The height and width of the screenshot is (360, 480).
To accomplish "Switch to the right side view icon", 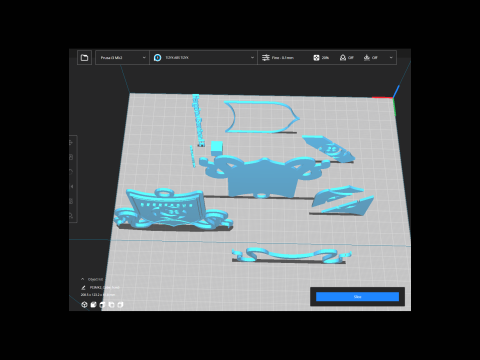I will pos(120,305).
